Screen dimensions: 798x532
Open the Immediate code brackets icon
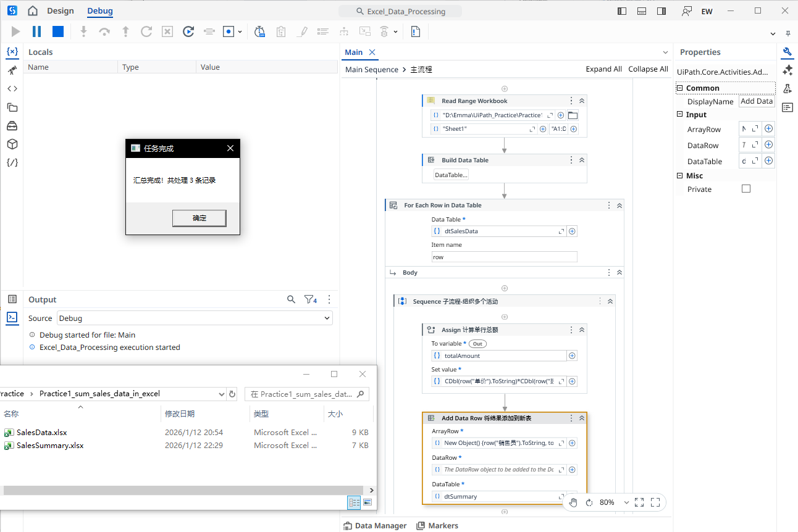coord(12,89)
